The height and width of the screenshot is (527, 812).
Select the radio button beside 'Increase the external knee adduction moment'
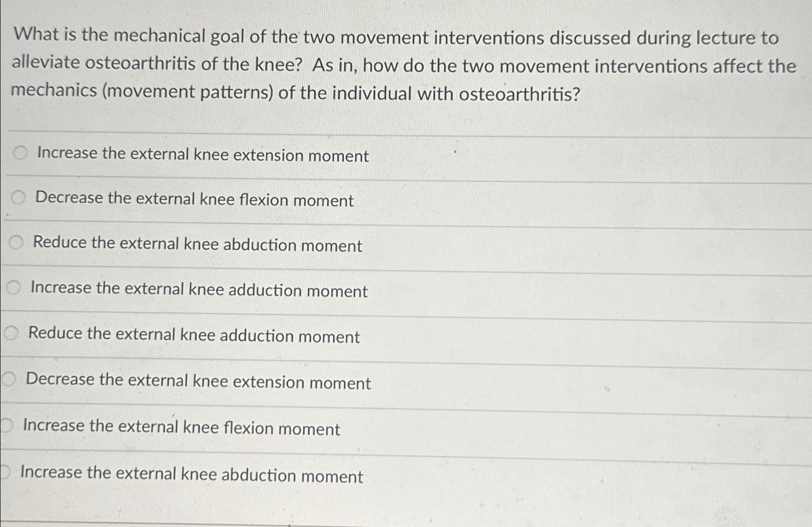(x=15, y=289)
